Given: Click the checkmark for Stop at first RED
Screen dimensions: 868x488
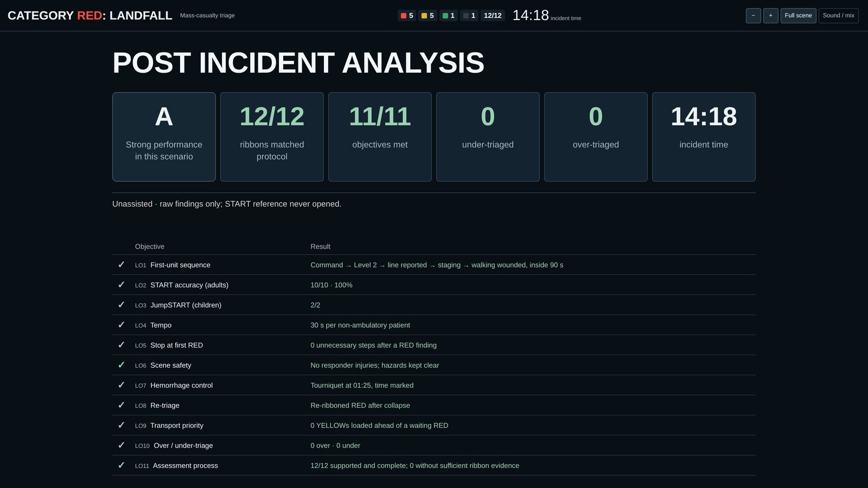Looking at the screenshot, I should [121, 345].
